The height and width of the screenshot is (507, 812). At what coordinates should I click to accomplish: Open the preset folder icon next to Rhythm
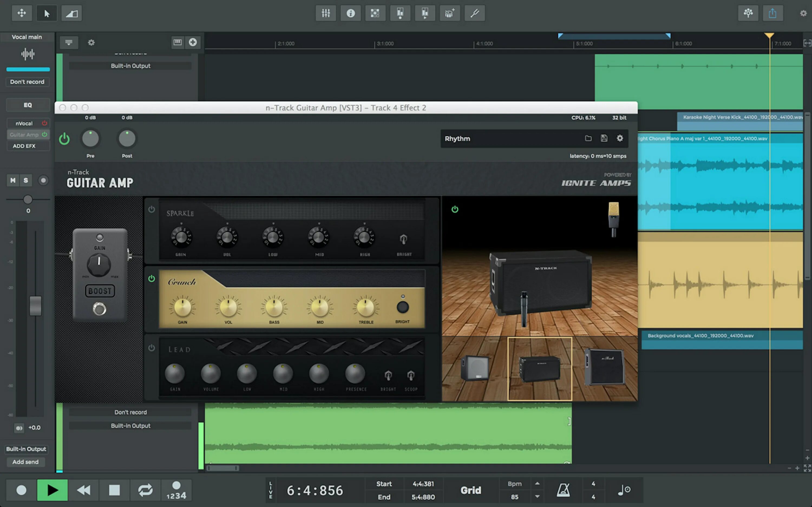[588, 138]
